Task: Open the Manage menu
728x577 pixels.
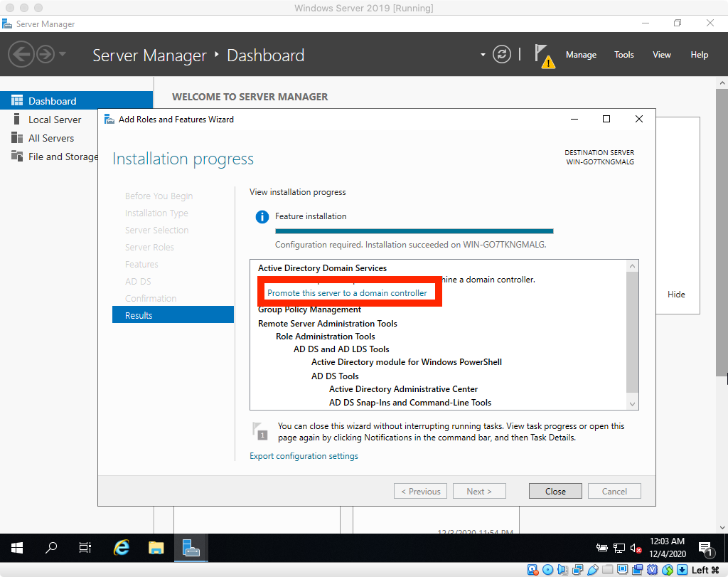Action: tap(581, 55)
